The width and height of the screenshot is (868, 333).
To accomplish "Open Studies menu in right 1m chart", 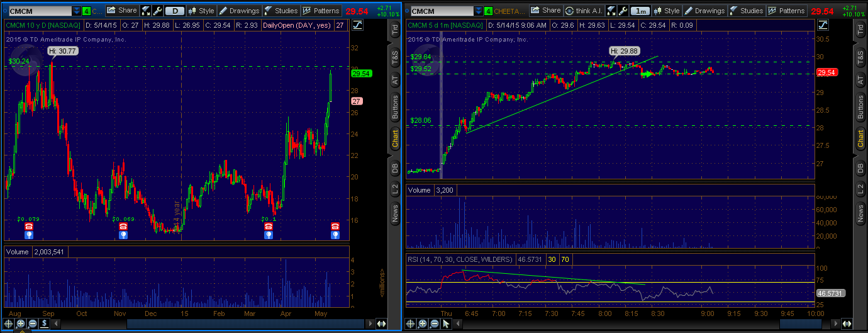I will point(746,11).
